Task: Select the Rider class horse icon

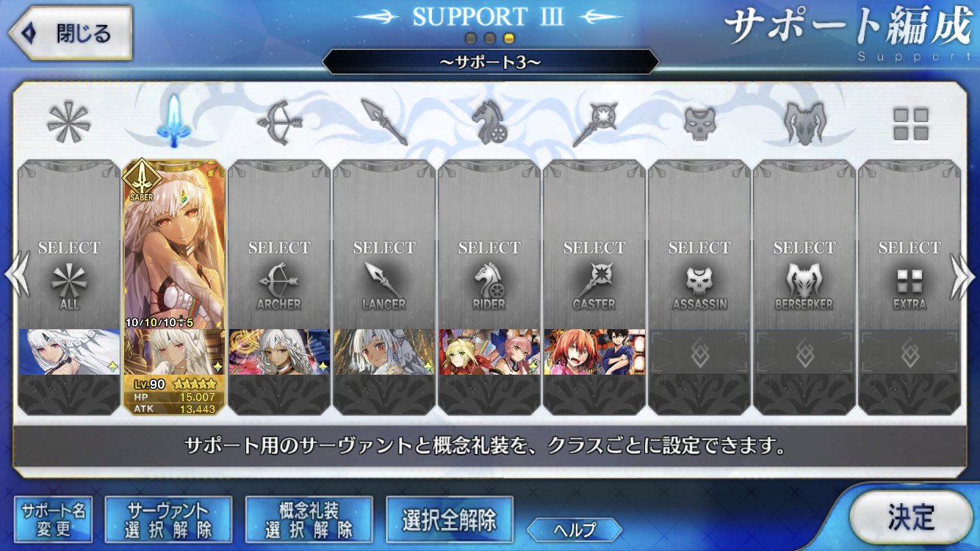Action: coord(489,122)
